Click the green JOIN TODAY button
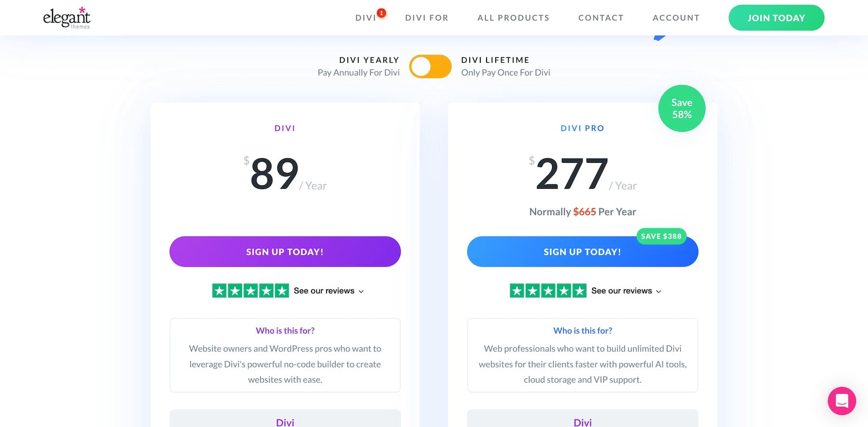This screenshot has width=868, height=427. point(776,17)
